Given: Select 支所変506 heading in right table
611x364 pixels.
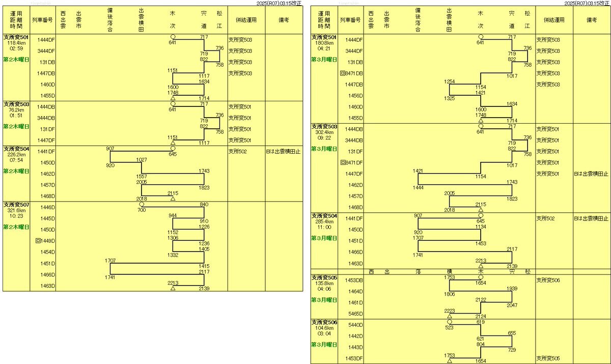Looking at the screenshot, I should pyautogui.click(x=325, y=322).
